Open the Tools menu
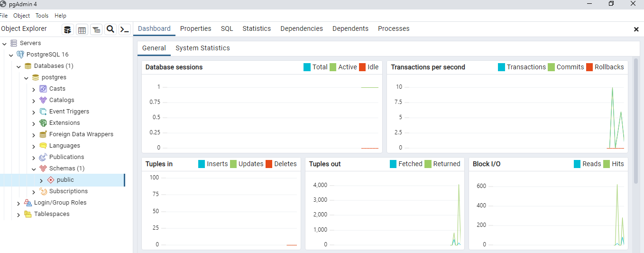644x253 pixels. [42, 16]
